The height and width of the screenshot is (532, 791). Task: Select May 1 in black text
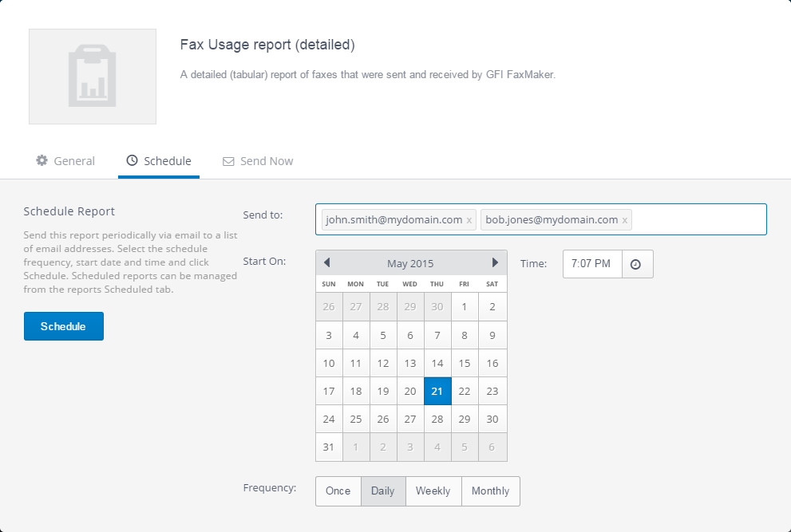pos(465,307)
